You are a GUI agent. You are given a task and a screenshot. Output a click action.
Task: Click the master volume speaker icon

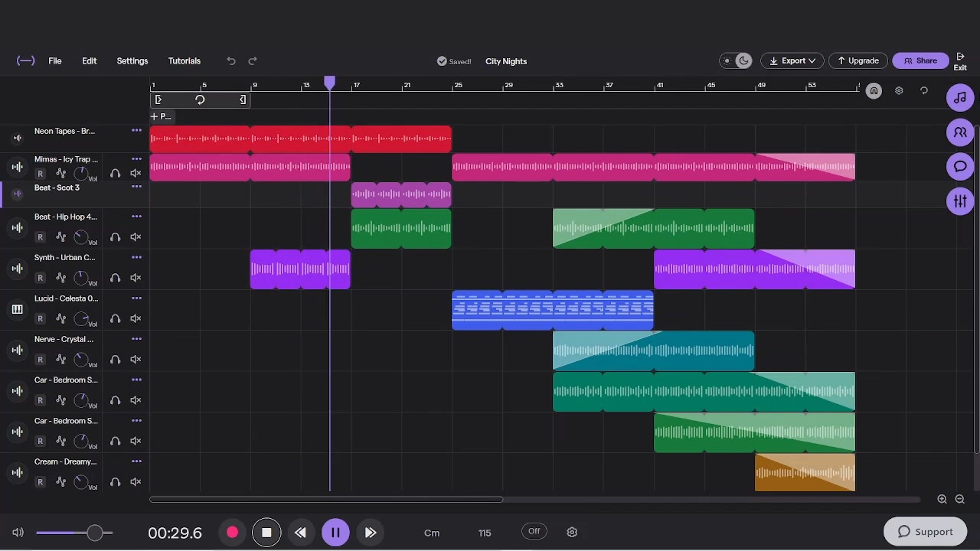(x=18, y=533)
